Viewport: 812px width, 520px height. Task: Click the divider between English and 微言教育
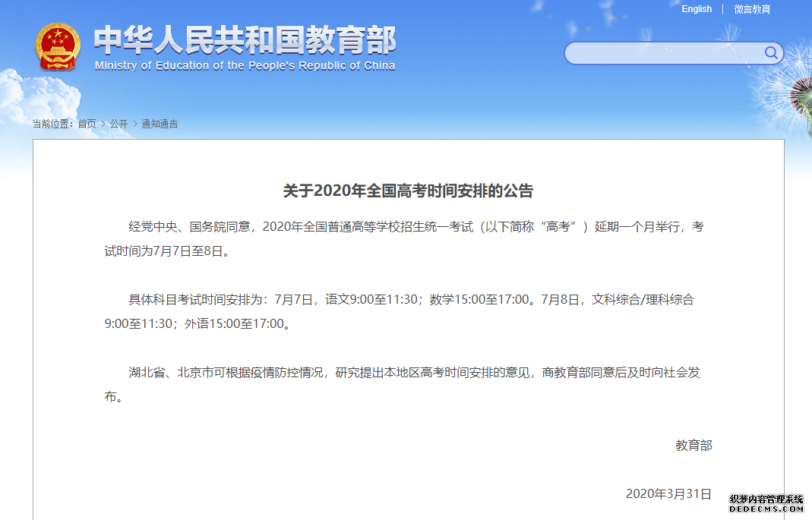(x=722, y=9)
